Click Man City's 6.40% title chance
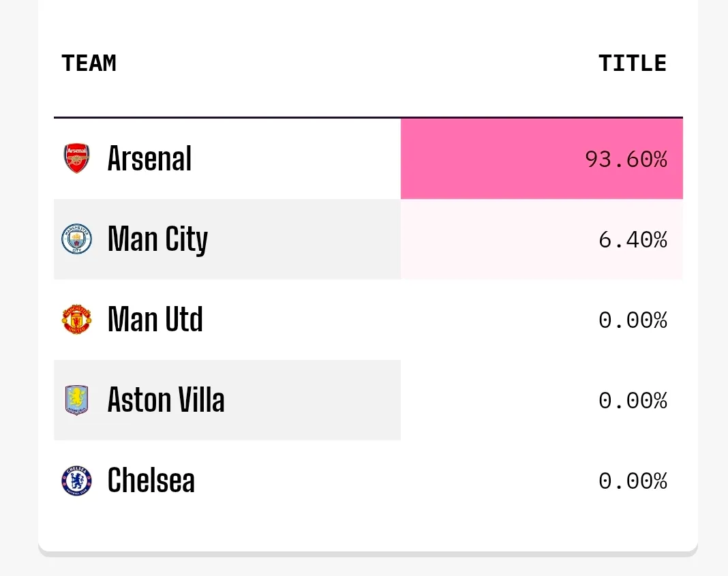Image resolution: width=728 pixels, height=576 pixels. (x=632, y=240)
